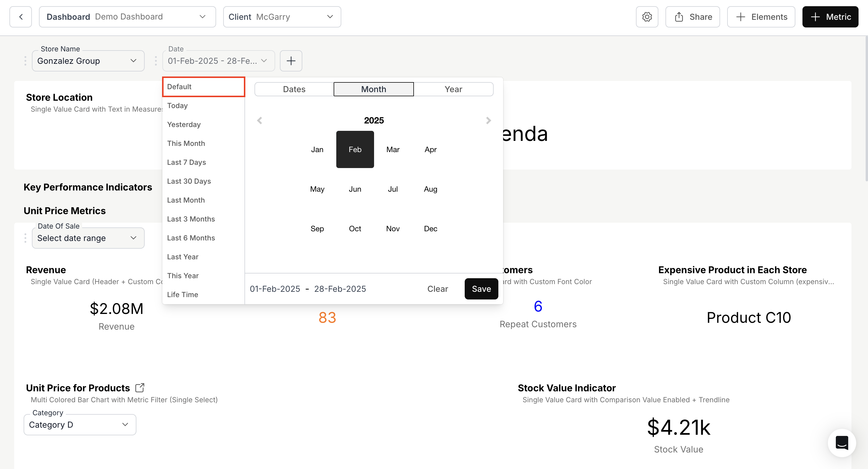Navigate back with the left arrow
This screenshot has width=868, height=469.
(x=21, y=17)
